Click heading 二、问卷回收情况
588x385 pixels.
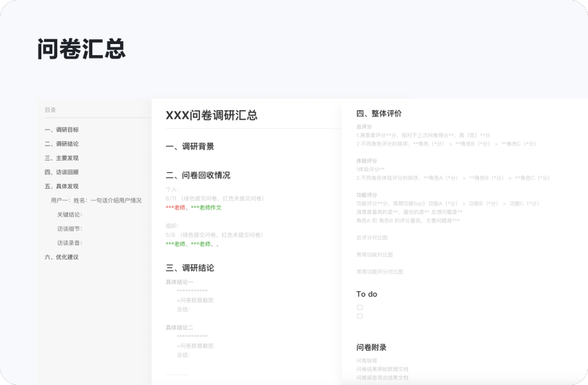pyautogui.click(x=198, y=175)
